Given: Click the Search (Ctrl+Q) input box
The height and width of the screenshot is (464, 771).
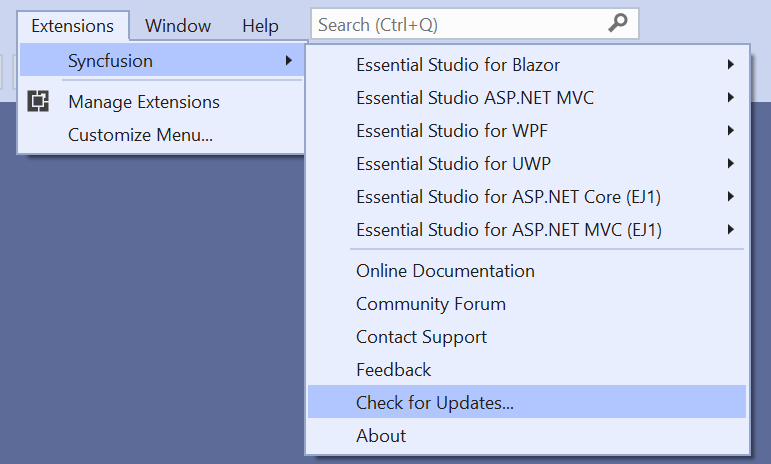Looking at the screenshot, I should click(x=460, y=24).
